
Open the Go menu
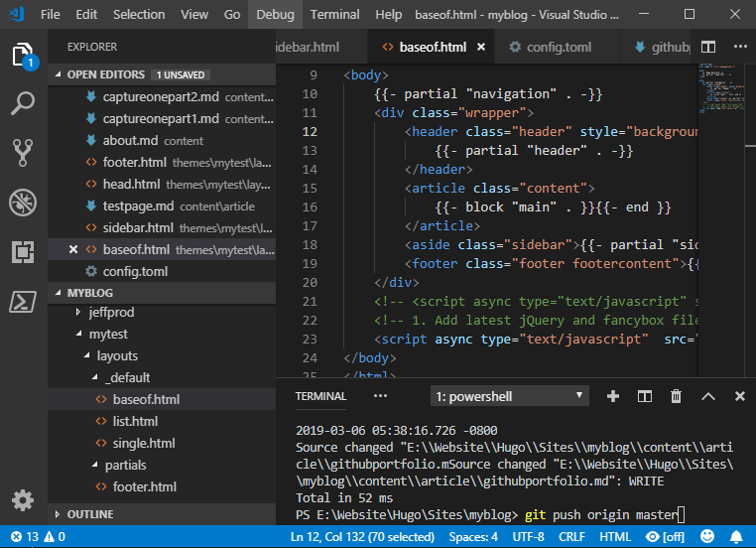(x=232, y=15)
